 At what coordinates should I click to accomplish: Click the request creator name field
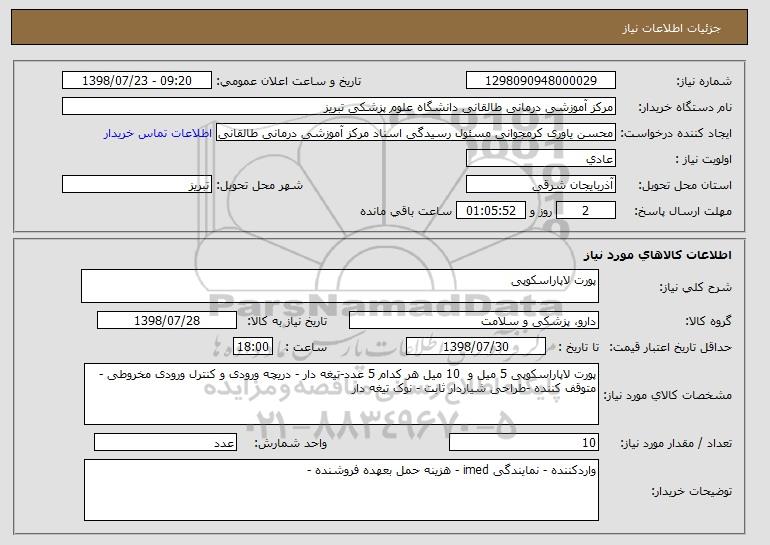pyautogui.click(x=416, y=133)
